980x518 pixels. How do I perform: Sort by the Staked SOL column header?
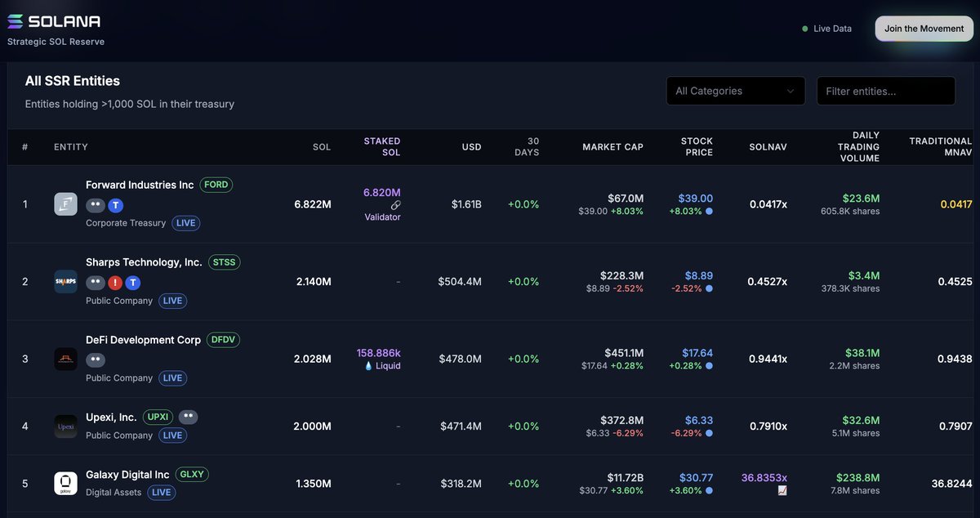pyautogui.click(x=382, y=147)
